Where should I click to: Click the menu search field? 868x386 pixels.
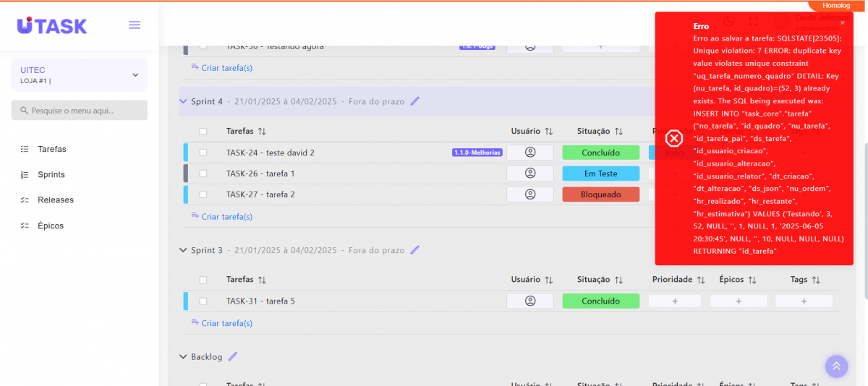pos(80,111)
